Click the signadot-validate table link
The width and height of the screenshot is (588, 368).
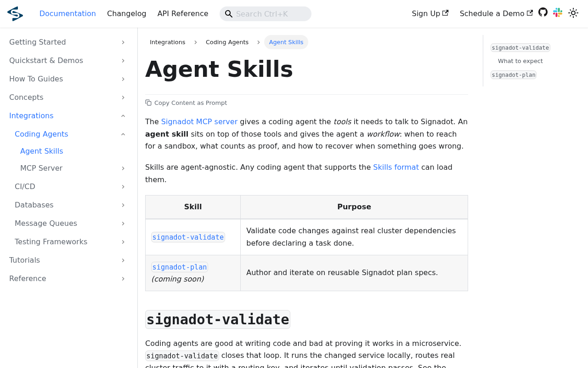tap(188, 237)
